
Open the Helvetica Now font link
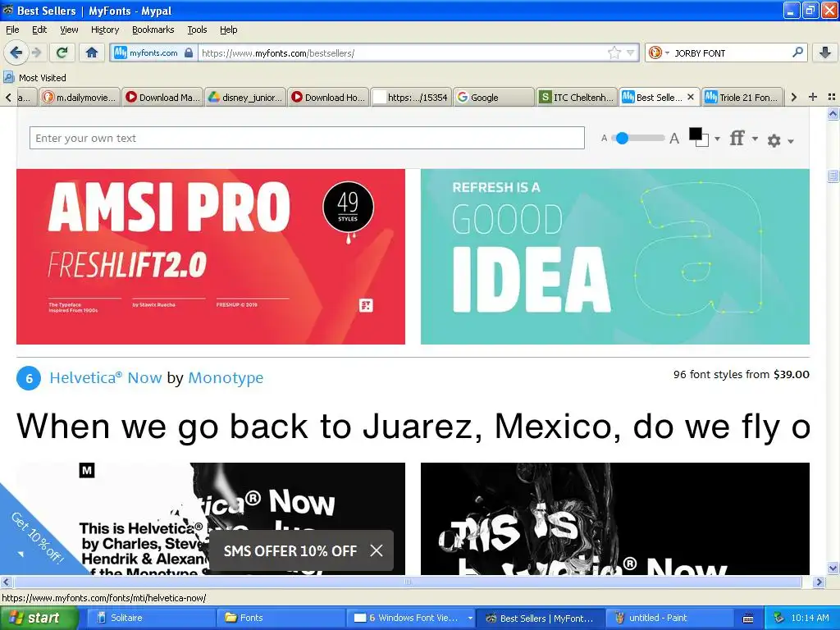[x=106, y=377]
